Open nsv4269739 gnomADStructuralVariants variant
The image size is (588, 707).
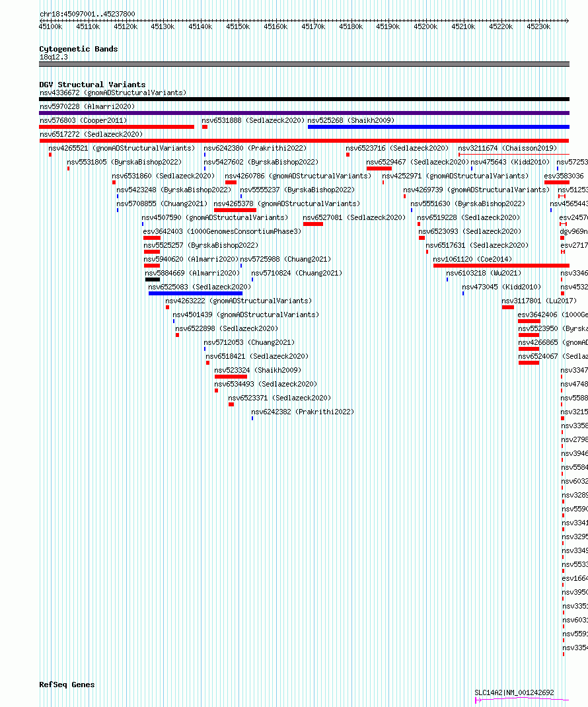pyautogui.click(x=476, y=190)
